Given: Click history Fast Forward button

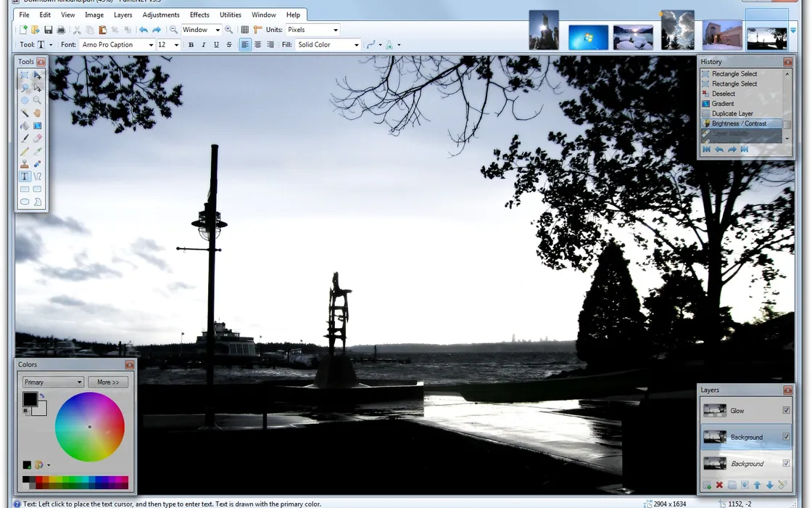Looking at the screenshot, I should [x=744, y=149].
